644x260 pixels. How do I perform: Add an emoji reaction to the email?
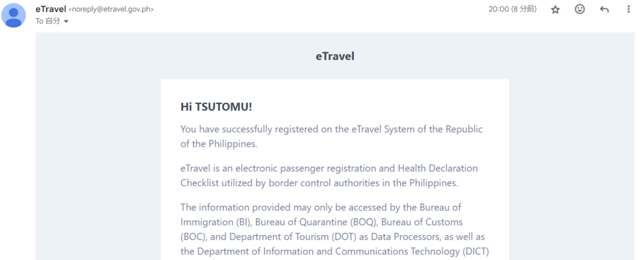[x=580, y=9]
